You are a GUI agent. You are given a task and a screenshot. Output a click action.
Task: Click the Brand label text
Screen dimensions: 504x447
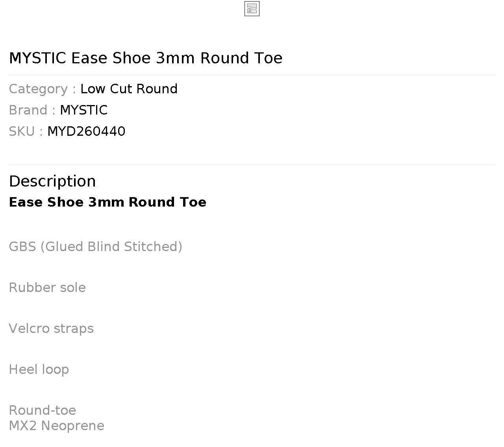28,110
